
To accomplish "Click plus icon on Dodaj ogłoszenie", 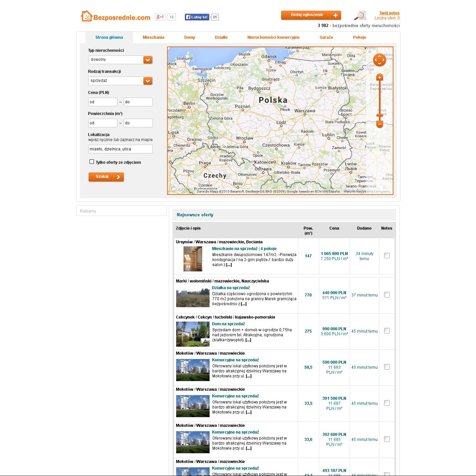I will [335, 15].
